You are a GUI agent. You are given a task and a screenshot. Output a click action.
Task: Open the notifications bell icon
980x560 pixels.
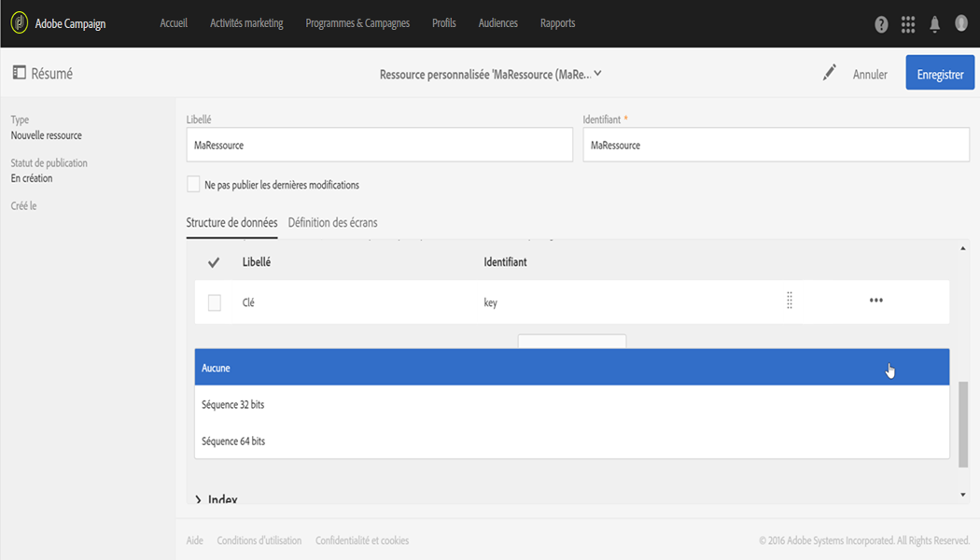pyautogui.click(x=934, y=24)
